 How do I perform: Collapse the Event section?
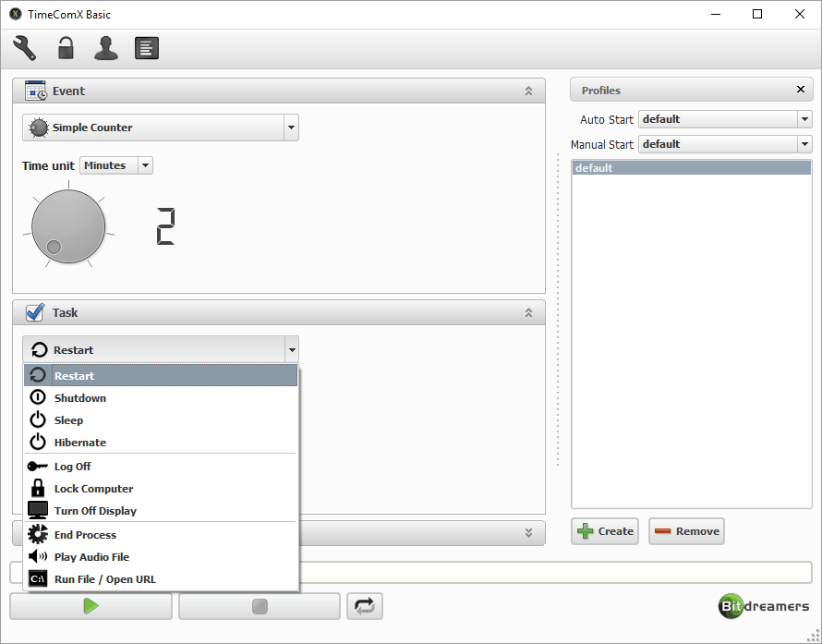pyautogui.click(x=528, y=91)
